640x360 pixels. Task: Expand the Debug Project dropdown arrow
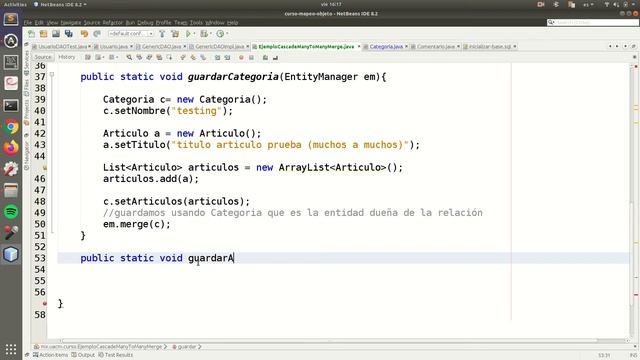click(210, 34)
